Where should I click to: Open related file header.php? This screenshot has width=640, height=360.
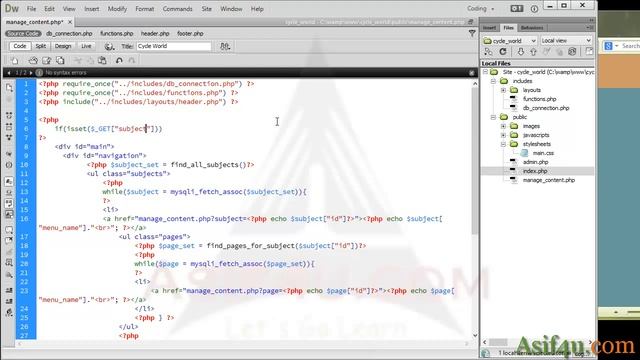point(155,33)
